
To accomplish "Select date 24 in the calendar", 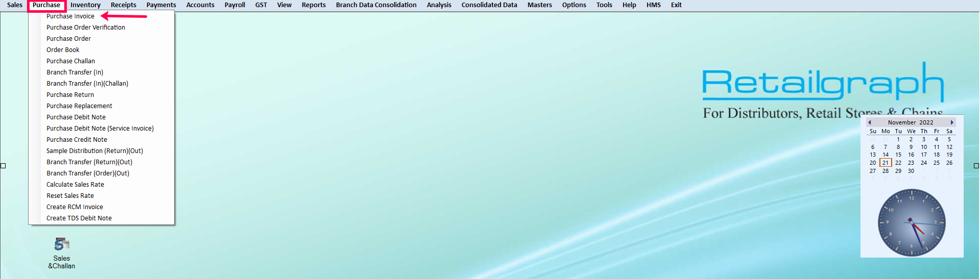I will point(924,163).
